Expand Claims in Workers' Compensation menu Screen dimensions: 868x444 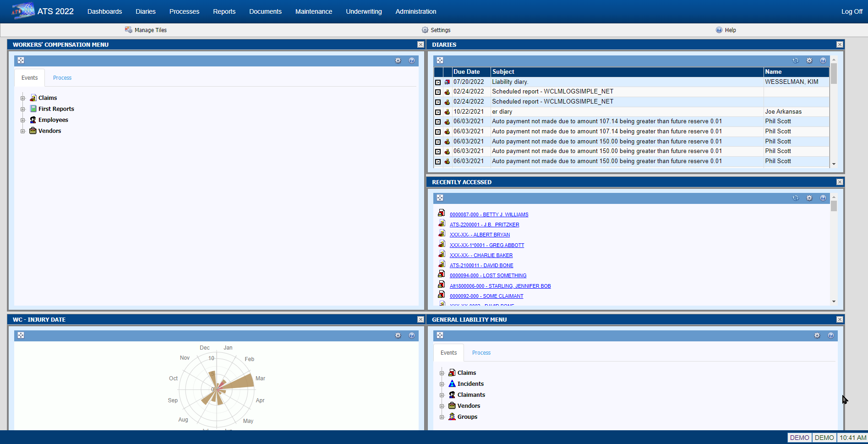pos(22,98)
